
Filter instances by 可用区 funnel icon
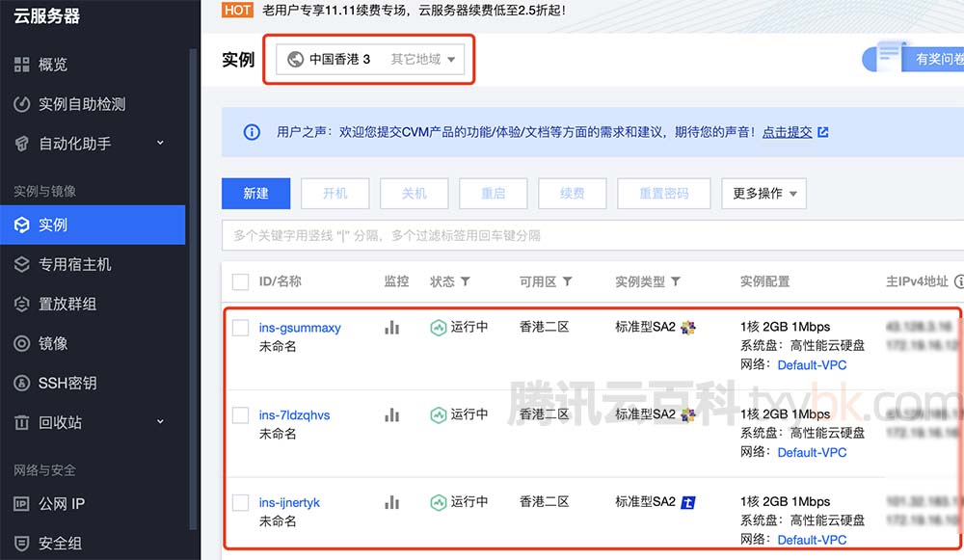567,281
